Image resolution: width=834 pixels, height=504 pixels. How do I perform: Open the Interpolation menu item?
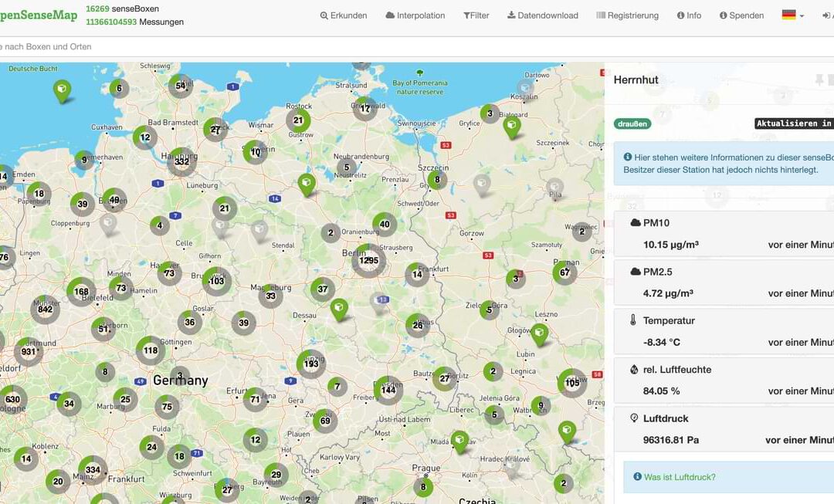point(415,15)
